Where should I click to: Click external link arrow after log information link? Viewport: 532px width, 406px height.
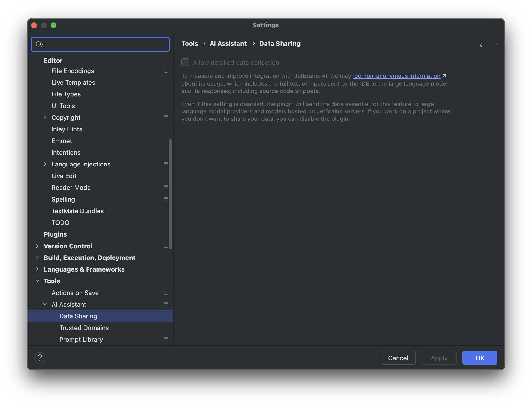(444, 76)
